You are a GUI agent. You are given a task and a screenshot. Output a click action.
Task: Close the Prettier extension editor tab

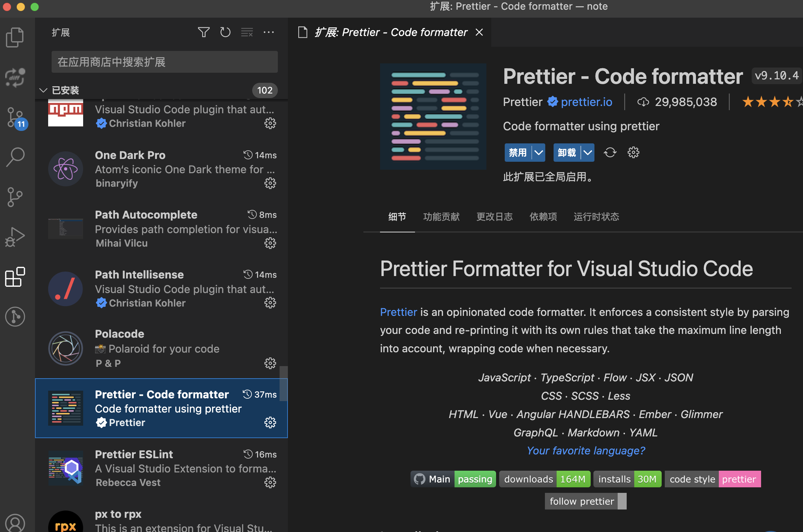(479, 32)
